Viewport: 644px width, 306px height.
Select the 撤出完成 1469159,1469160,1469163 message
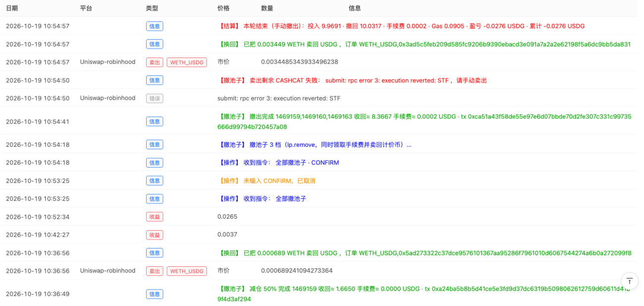425,122
